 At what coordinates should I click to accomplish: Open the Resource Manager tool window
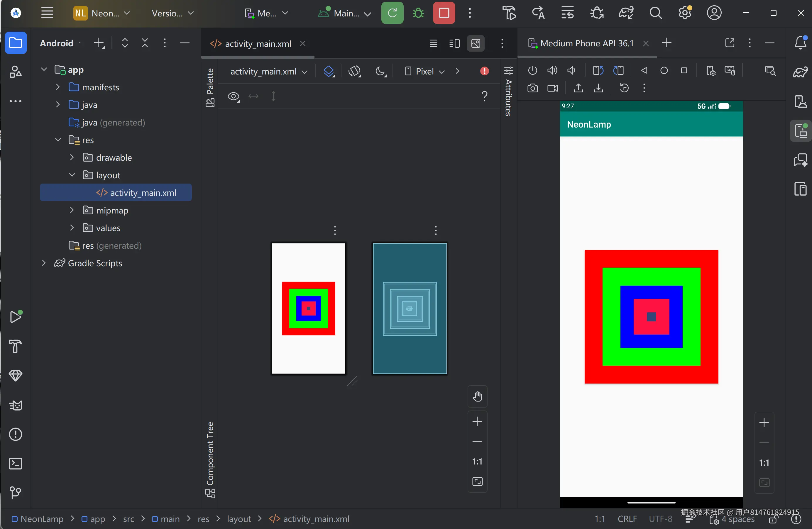16,72
